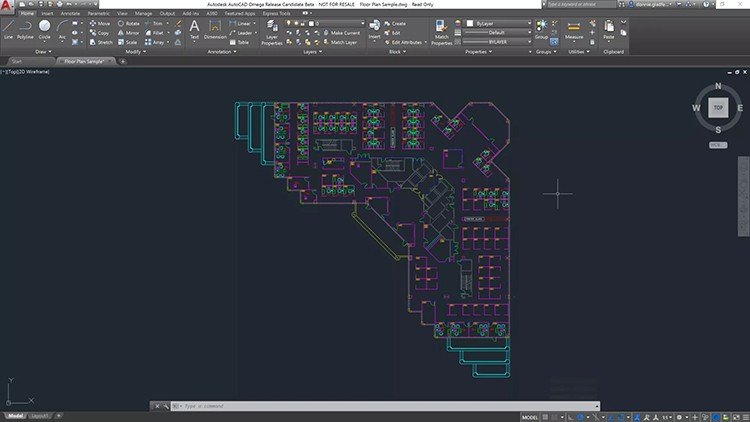Open the Layer Properties manager
This screenshot has width=750, height=422.
(x=272, y=33)
